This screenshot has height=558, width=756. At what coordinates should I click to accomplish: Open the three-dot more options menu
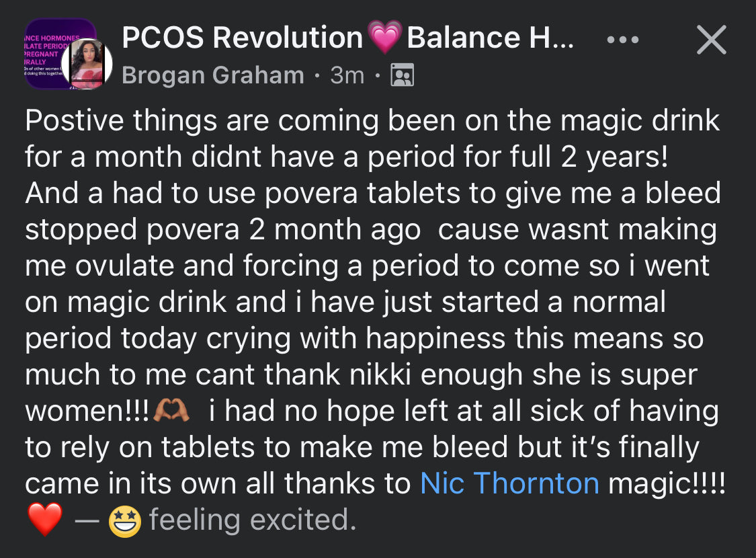click(623, 40)
